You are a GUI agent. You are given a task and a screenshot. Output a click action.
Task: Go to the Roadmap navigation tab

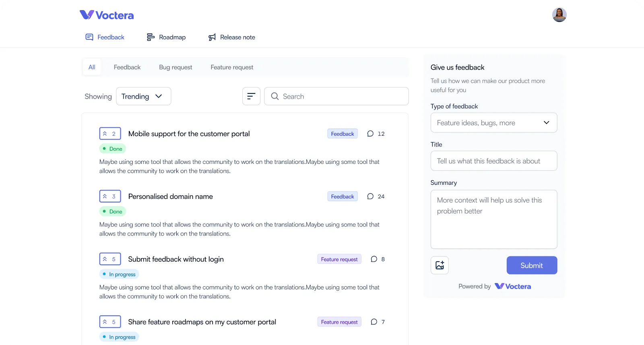click(166, 37)
